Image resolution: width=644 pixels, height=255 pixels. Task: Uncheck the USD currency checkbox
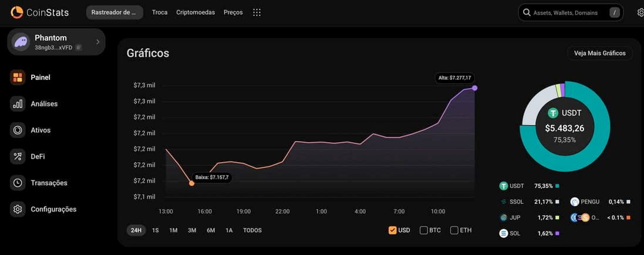[x=392, y=230]
